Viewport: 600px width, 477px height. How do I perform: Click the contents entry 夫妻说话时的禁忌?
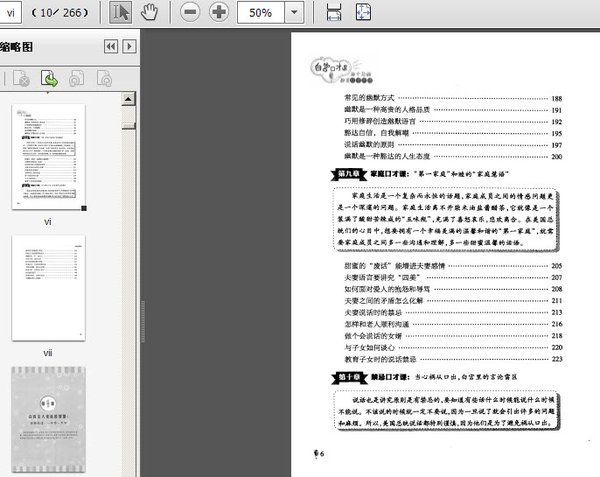[x=373, y=313]
